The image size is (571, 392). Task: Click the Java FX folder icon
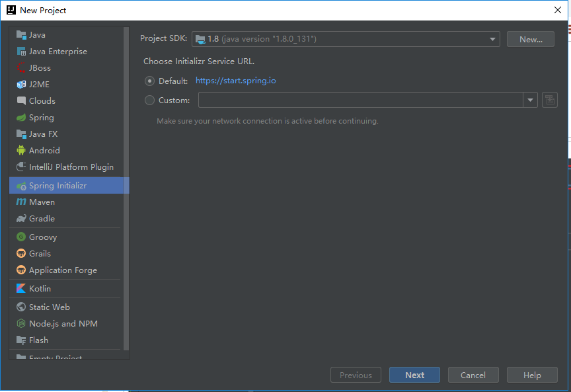(x=21, y=134)
